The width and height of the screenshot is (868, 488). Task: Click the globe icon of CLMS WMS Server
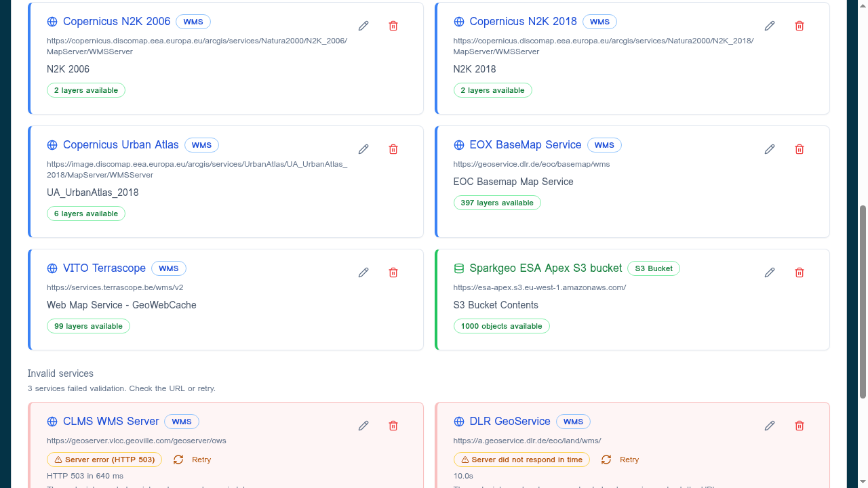52,422
